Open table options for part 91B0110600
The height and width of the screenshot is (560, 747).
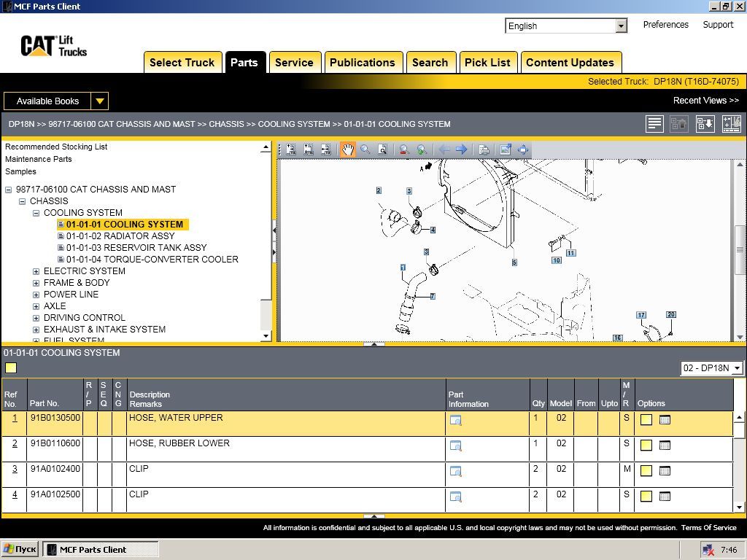pyautogui.click(x=665, y=446)
